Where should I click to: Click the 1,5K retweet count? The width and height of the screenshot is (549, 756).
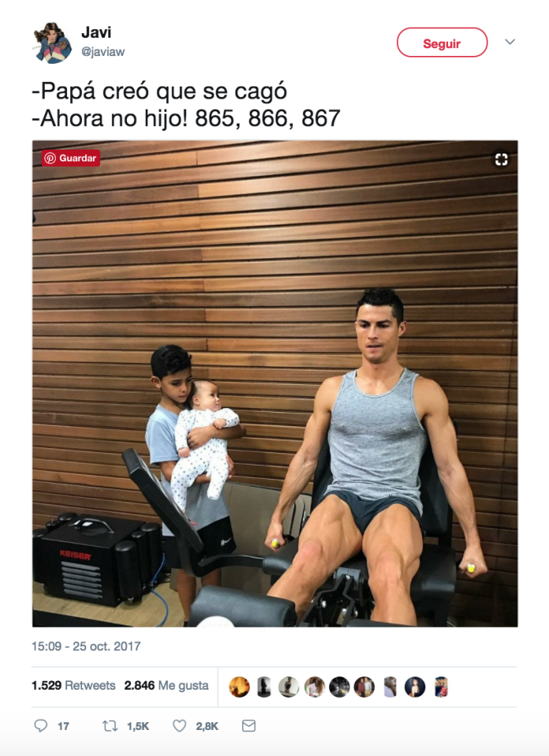click(138, 726)
